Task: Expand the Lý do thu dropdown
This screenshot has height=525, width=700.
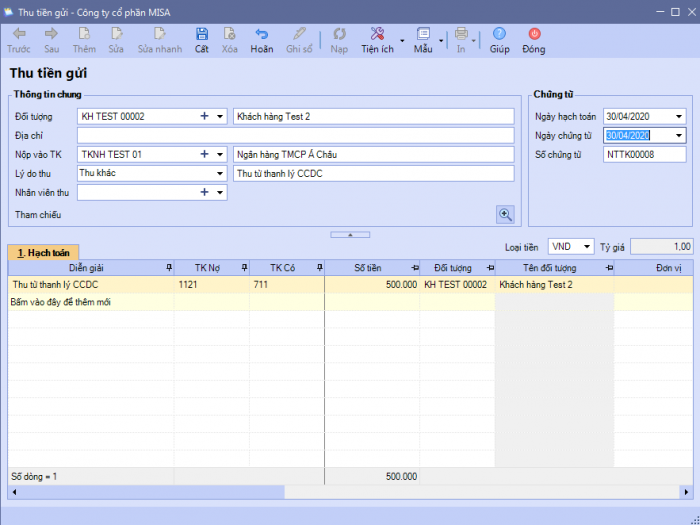Action: (220, 173)
